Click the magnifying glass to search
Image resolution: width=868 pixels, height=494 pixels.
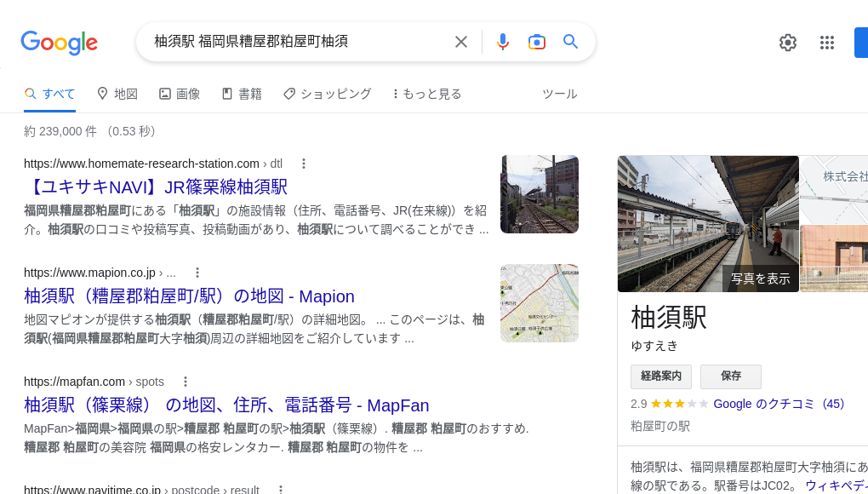(571, 42)
